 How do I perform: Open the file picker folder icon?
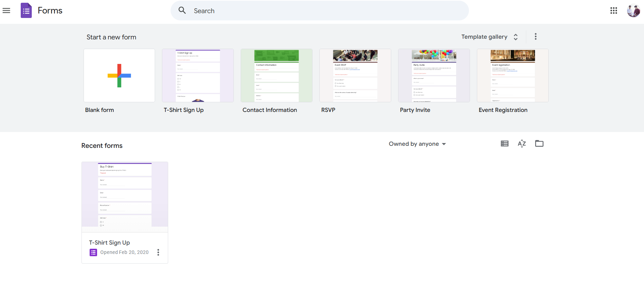coord(539,143)
